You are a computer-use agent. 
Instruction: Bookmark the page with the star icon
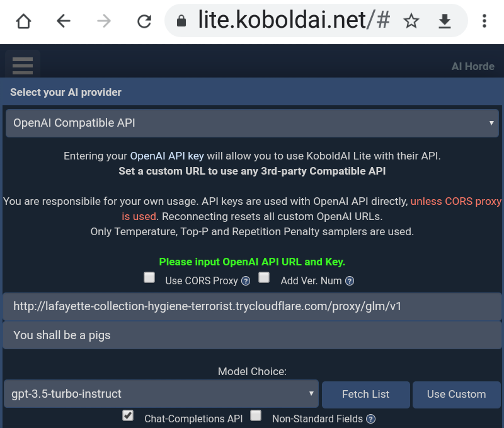point(411,21)
